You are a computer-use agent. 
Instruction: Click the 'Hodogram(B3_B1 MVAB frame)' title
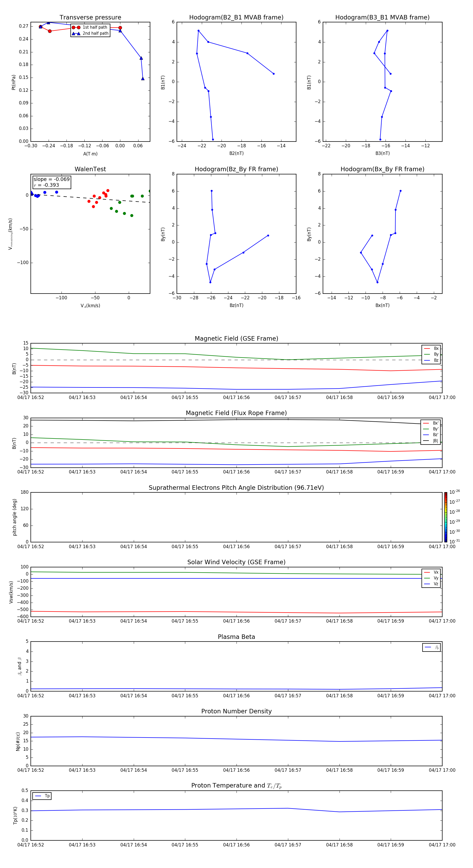coord(382,18)
